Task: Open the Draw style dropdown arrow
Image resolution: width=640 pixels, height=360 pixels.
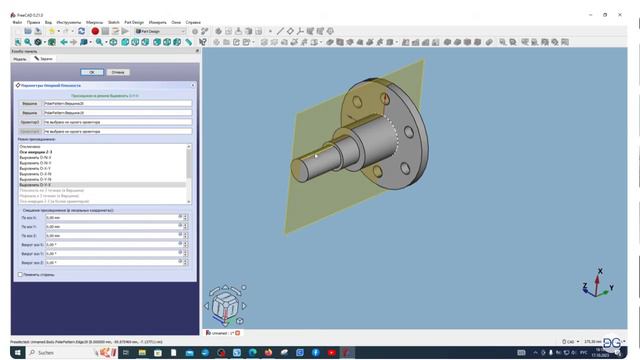Action: coord(44,42)
